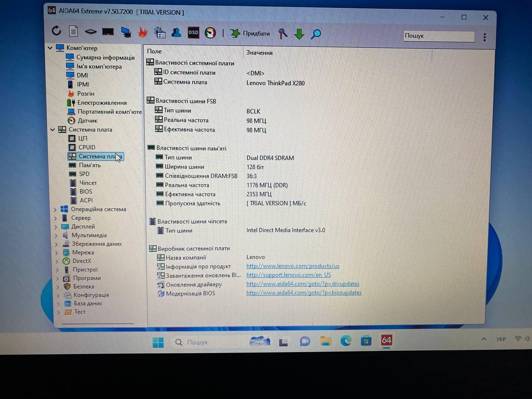Expand the DirectX tree node

click(x=57, y=261)
